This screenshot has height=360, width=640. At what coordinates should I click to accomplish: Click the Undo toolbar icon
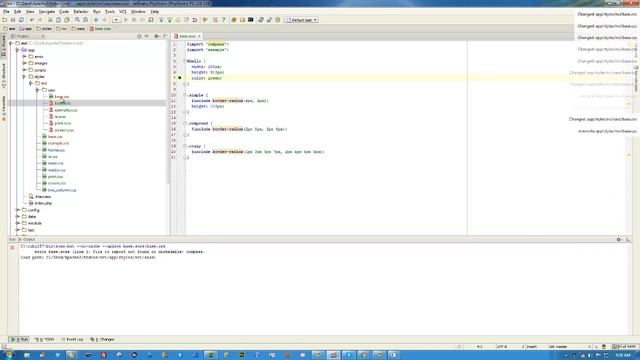[32, 20]
